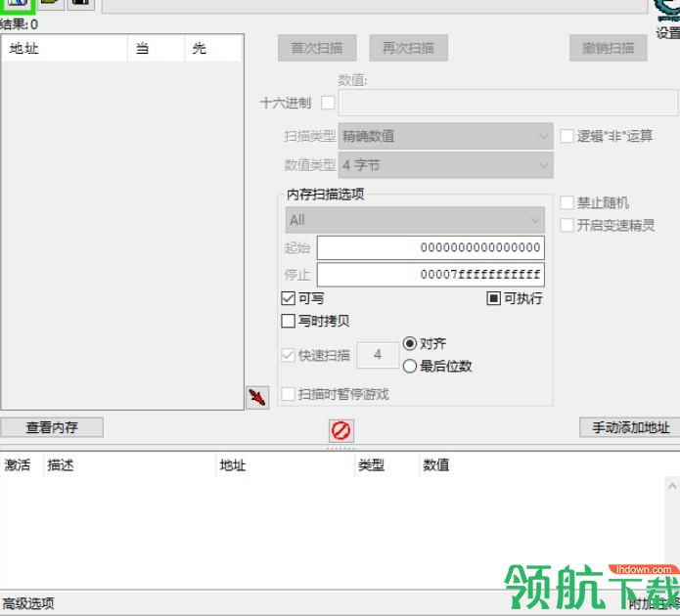Click the 停止 stop address field
The image size is (680, 616).
tap(431, 275)
